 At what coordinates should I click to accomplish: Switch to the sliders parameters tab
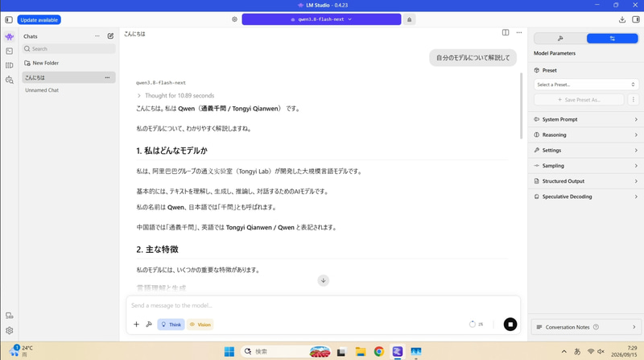tap(612, 38)
